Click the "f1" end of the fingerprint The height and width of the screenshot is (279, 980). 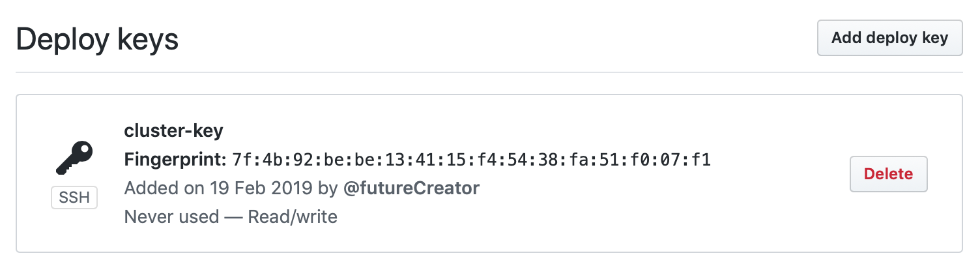(x=701, y=160)
